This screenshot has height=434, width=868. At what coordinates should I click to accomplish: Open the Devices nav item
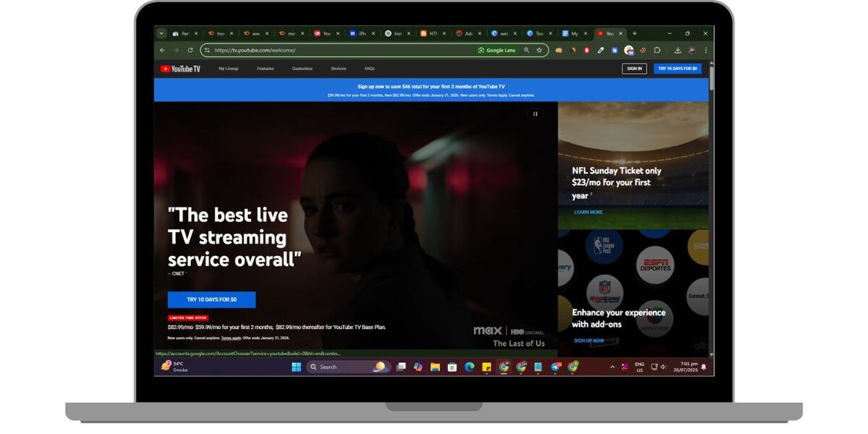click(x=339, y=69)
